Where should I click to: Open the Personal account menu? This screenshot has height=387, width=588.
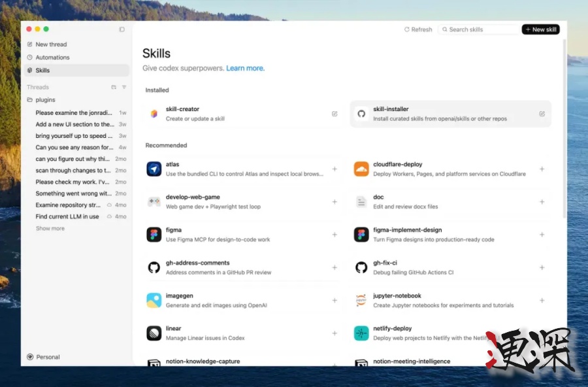(x=44, y=357)
